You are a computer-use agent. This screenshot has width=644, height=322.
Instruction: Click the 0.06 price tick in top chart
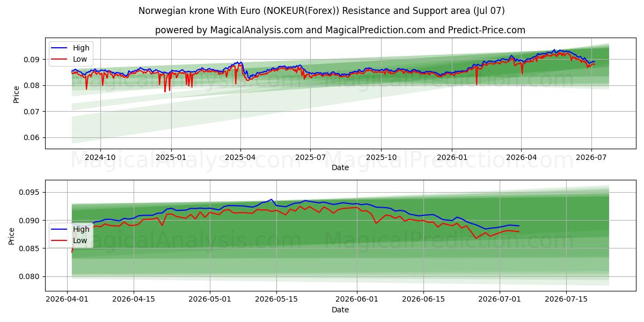tap(32, 137)
